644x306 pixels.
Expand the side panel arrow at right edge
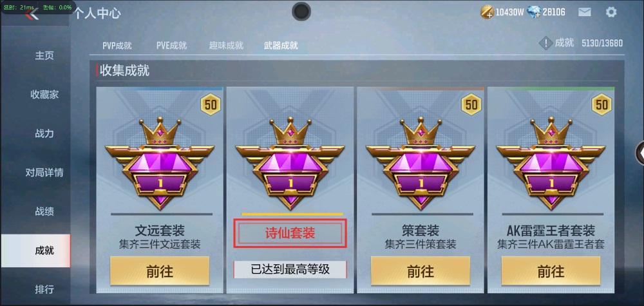click(x=639, y=153)
